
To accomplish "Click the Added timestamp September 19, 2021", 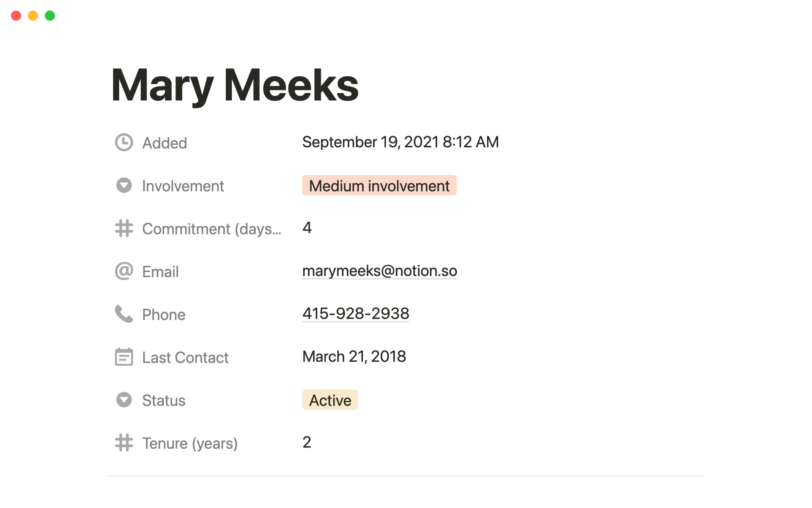I will pos(400,142).
